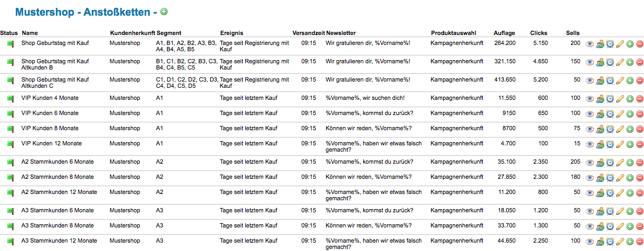Image resolution: width=644 pixels, height=251 pixels.
Task: Click the Clicks column header
Action: tap(539, 33)
